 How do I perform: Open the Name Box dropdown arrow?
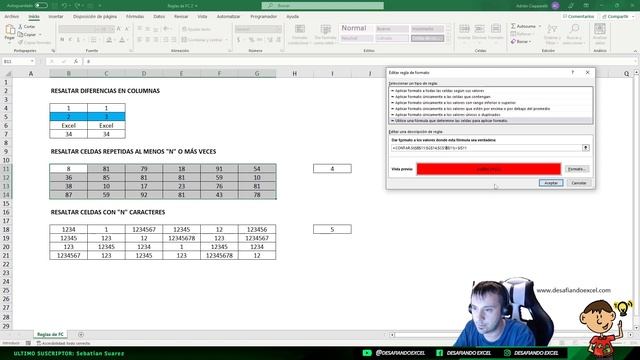32,61
